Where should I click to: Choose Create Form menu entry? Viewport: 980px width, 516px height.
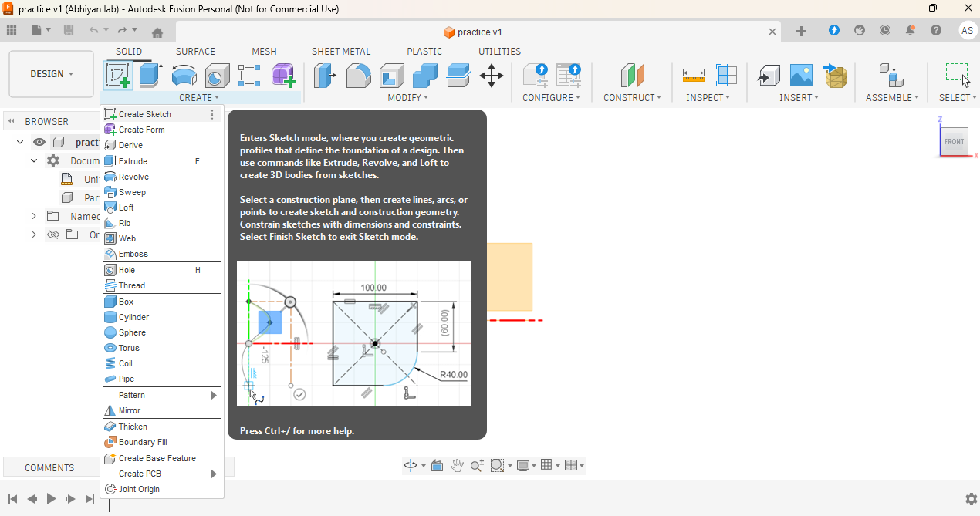click(161, 130)
